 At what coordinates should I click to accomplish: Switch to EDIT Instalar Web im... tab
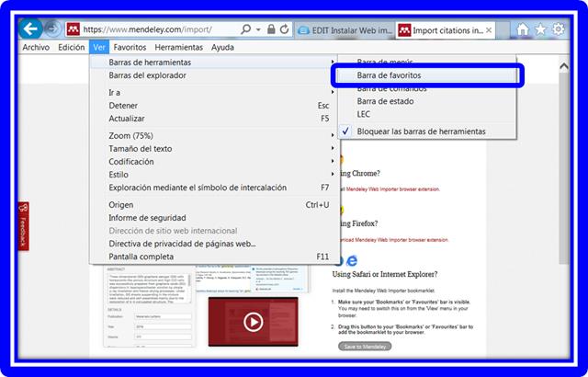pos(345,30)
